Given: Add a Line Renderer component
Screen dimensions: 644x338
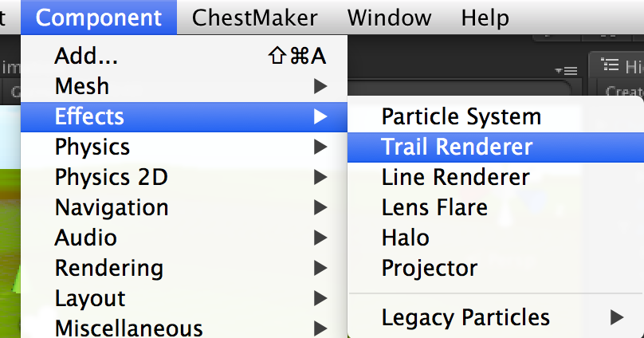Looking at the screenshot, I should [496, 178].
